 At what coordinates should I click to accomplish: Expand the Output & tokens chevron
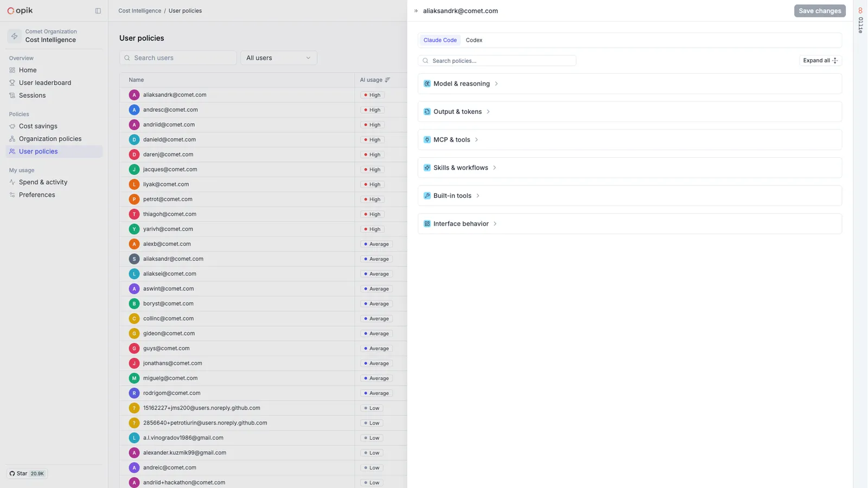tap(488, 112)
